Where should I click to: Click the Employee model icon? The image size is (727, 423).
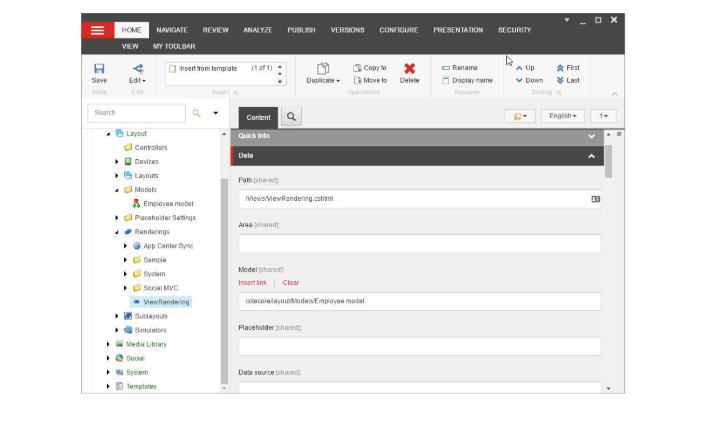136,204
